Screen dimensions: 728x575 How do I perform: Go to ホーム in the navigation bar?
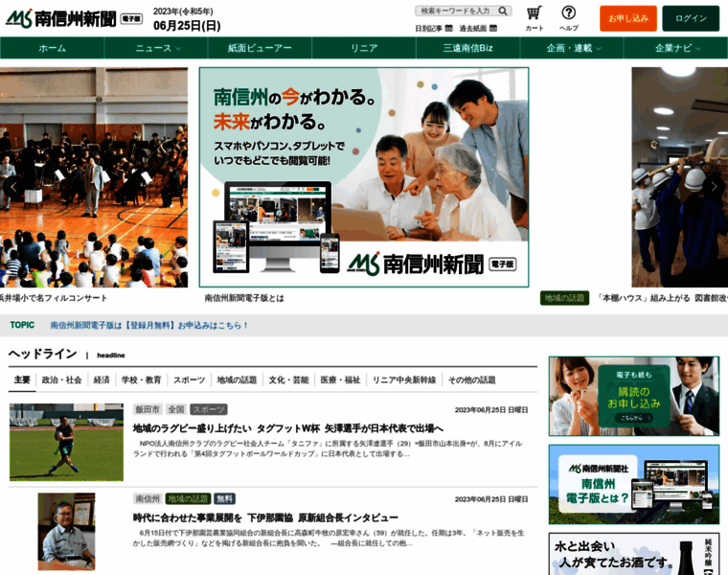click(52, 48)
